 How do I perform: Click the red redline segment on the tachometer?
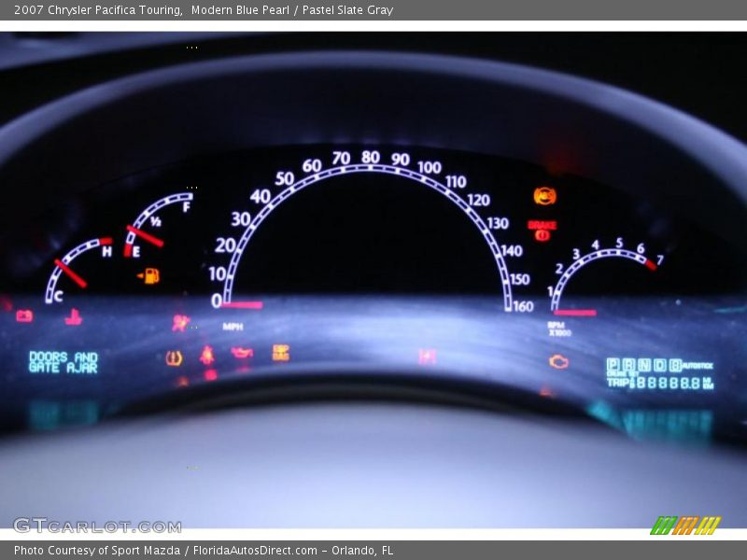click(651, 265)
